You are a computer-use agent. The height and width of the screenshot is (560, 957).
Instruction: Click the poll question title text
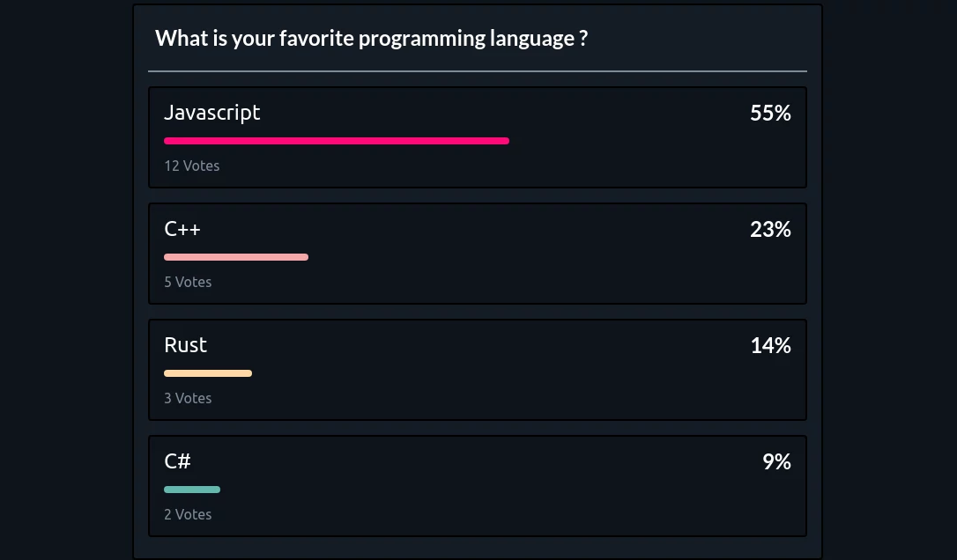click(371, 38)
